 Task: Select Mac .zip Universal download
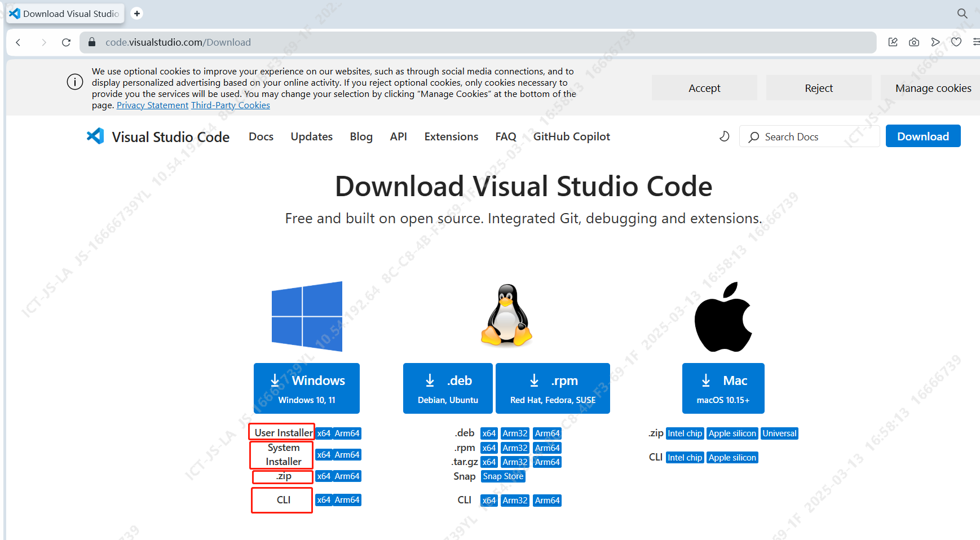[779, 433]
